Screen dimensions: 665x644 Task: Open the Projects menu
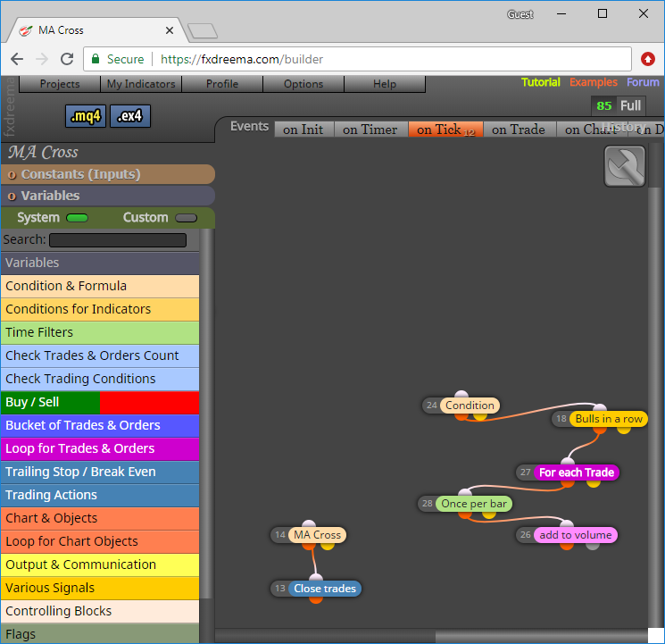(60, 84)
